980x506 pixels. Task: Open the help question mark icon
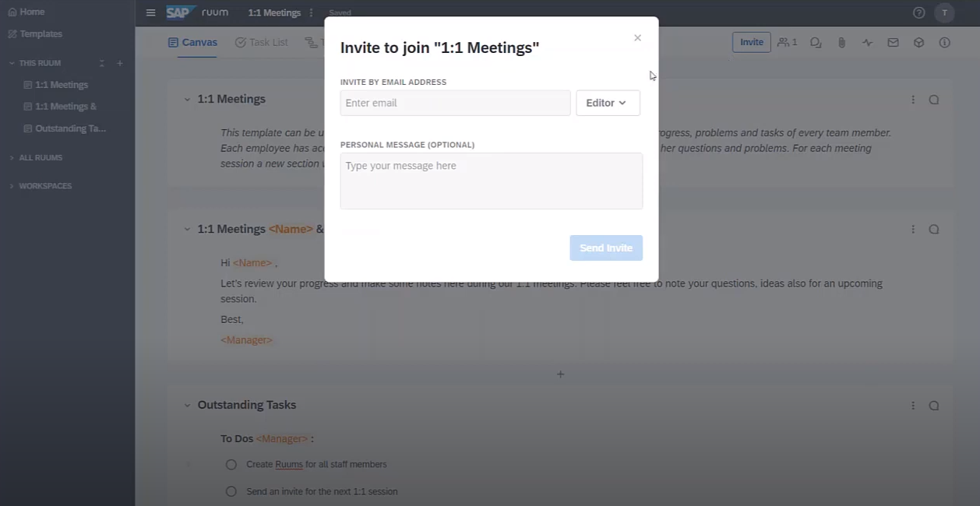(918, 12)
